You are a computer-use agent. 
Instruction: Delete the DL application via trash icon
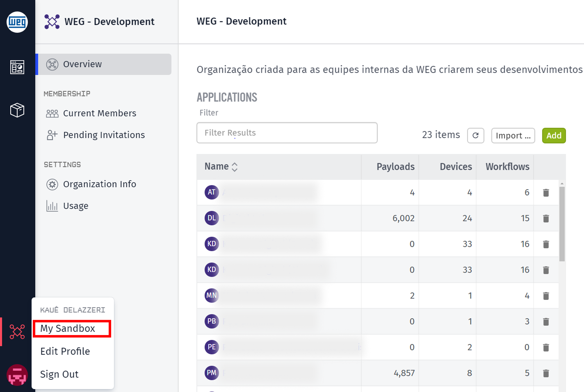click(x=546, y=218)
